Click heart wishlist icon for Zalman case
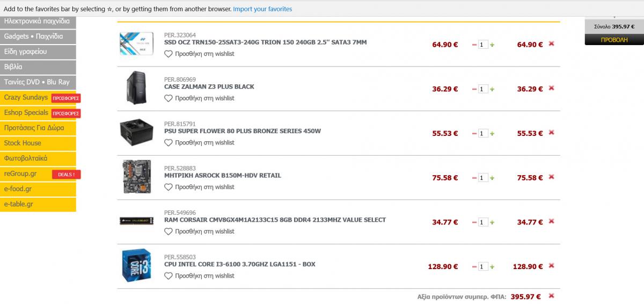The image size is (644, 304). 169,98
